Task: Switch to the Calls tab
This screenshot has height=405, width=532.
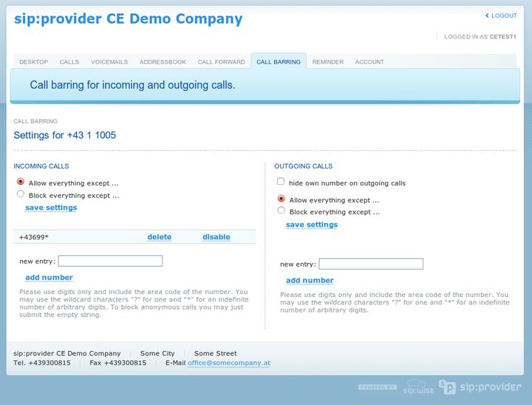Action: pos(69,62)
